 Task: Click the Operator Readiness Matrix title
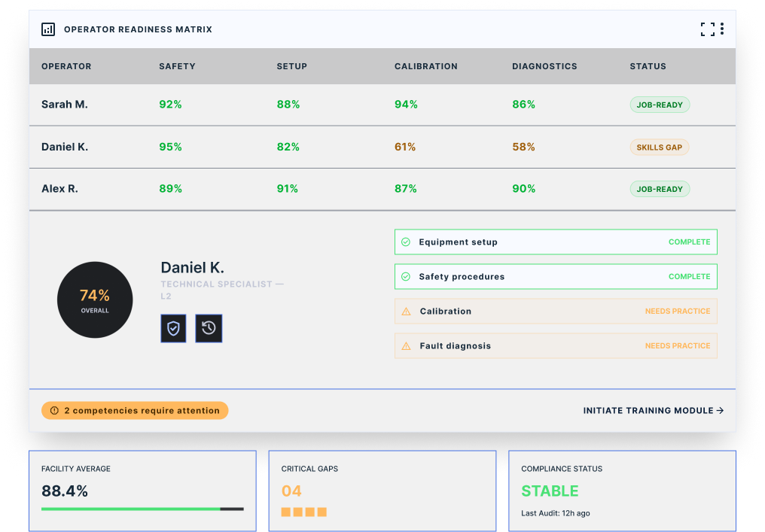[138, 29]
